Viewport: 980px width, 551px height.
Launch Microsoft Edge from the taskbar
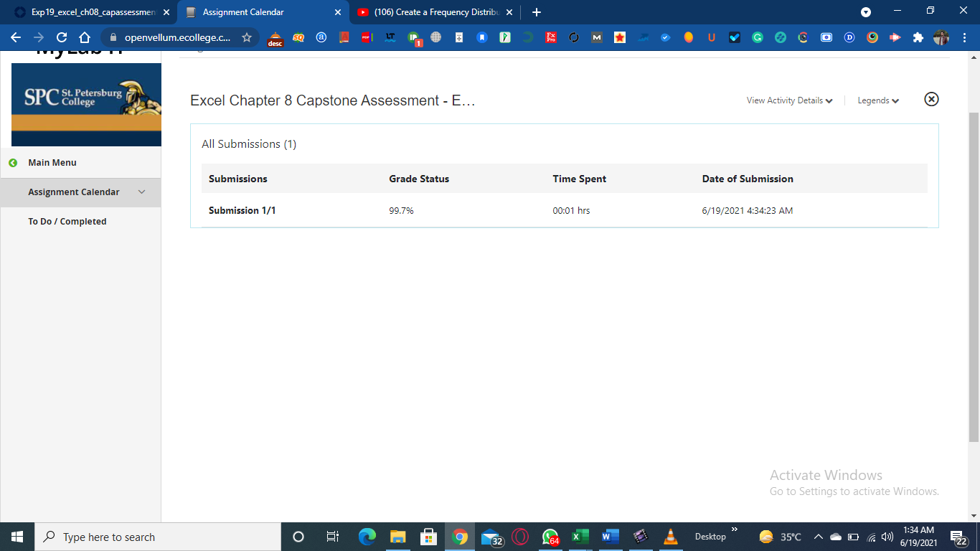pos(367,537)
